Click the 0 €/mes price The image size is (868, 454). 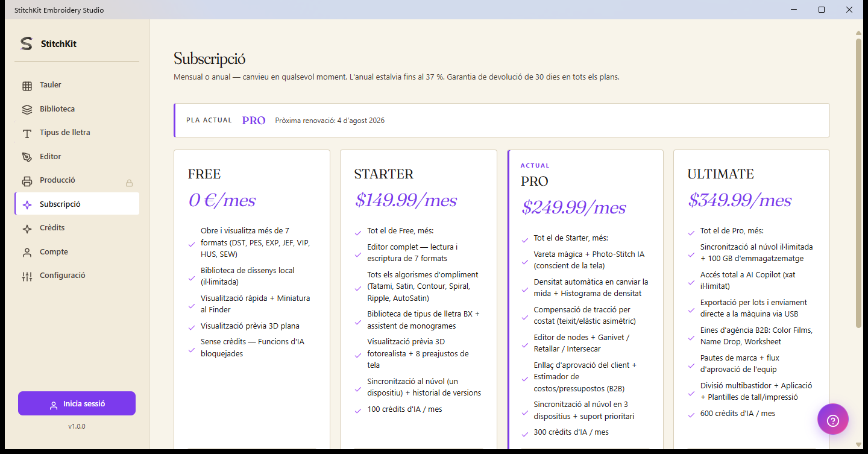pos(222,200)
